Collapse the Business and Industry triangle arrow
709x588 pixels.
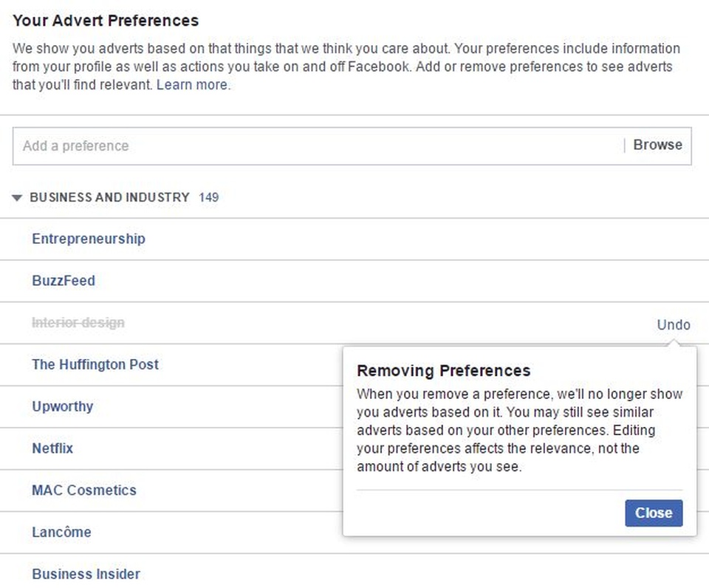[x=18, y=198]
